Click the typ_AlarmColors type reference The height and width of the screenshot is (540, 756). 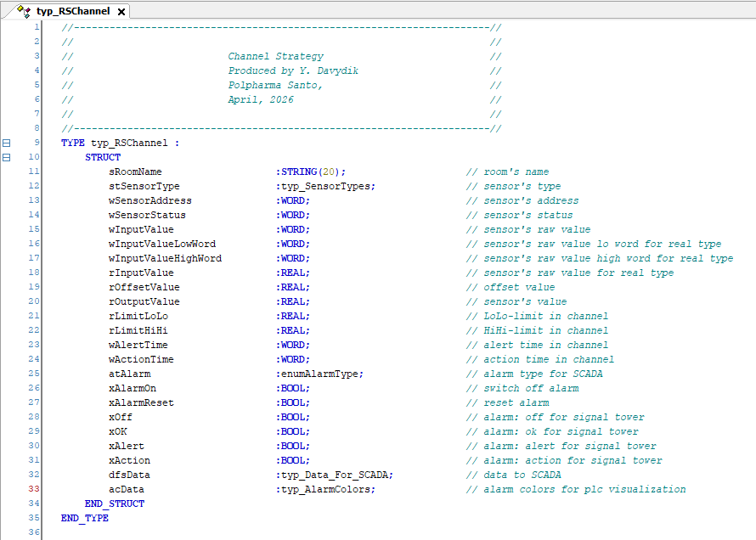tap(329, 489)
